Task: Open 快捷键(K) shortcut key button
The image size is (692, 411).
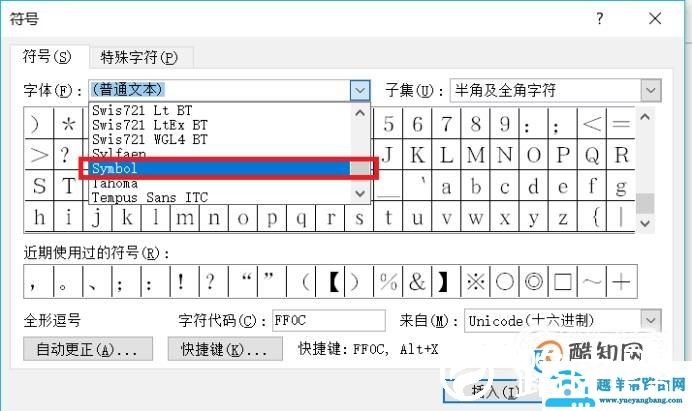Action: click(225, 349)
